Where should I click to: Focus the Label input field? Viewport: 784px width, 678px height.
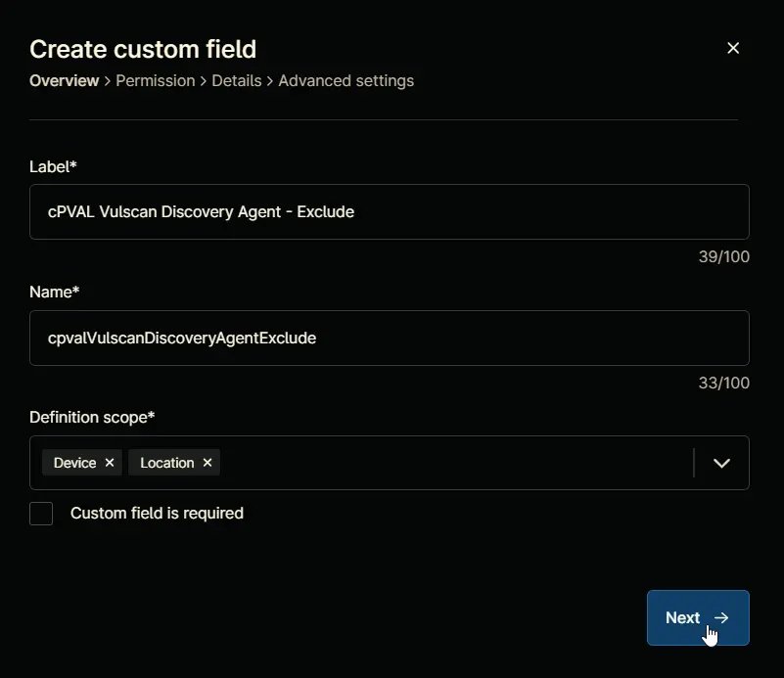(390, 212)
